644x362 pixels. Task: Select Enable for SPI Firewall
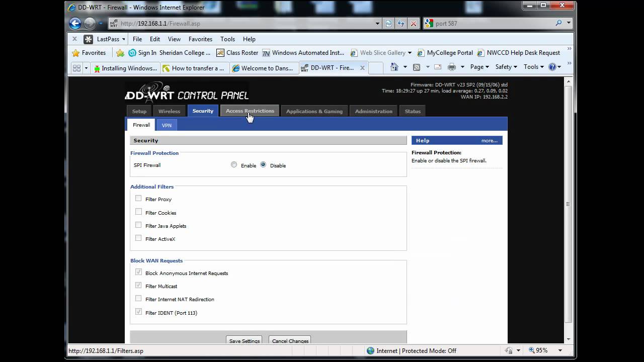(x=234, y=165)
